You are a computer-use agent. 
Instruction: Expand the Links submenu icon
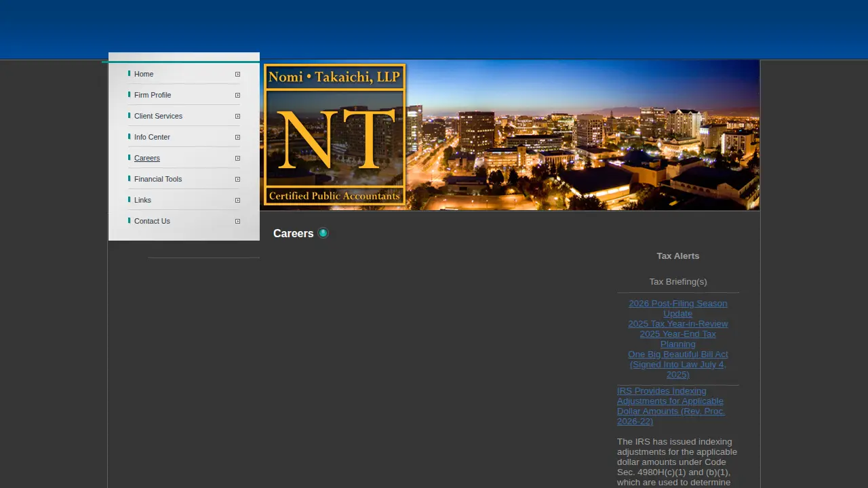tap(237, 201)
